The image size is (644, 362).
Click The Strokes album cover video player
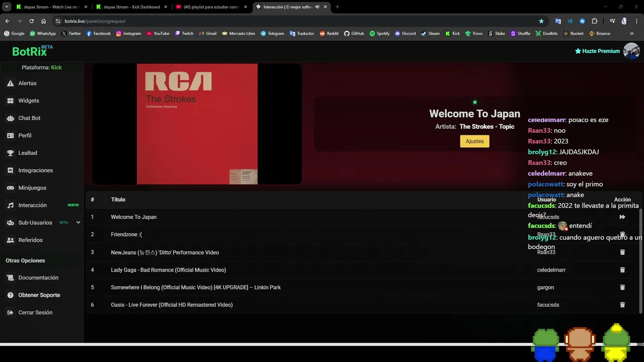(197, 124)
